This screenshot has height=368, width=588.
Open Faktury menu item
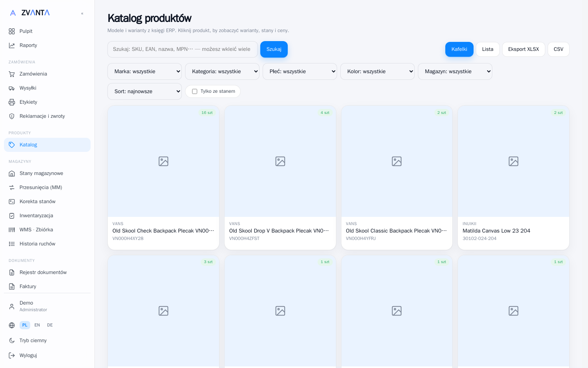47,287
